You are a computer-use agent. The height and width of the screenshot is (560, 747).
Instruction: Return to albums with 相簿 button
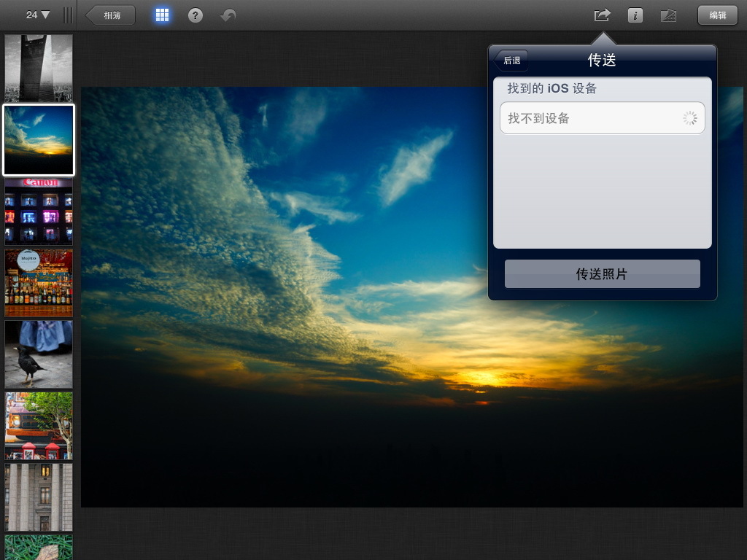[x=109, y=14]
